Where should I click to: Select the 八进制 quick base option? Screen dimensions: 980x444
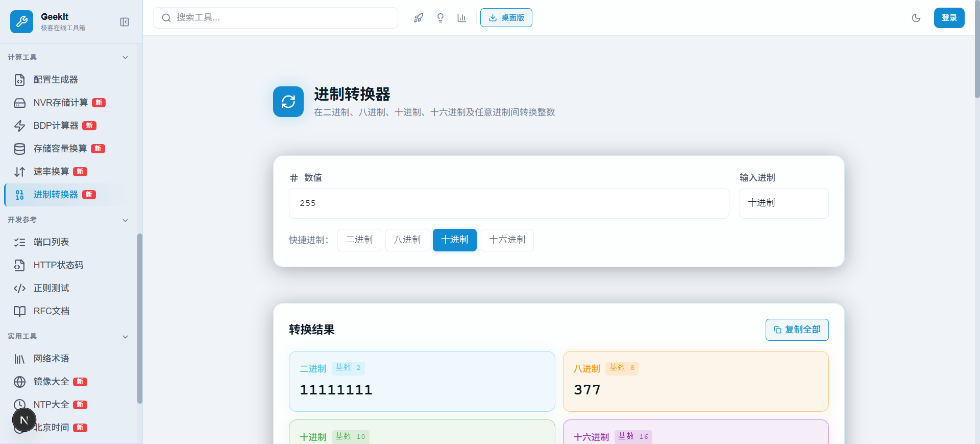(407, 240)
